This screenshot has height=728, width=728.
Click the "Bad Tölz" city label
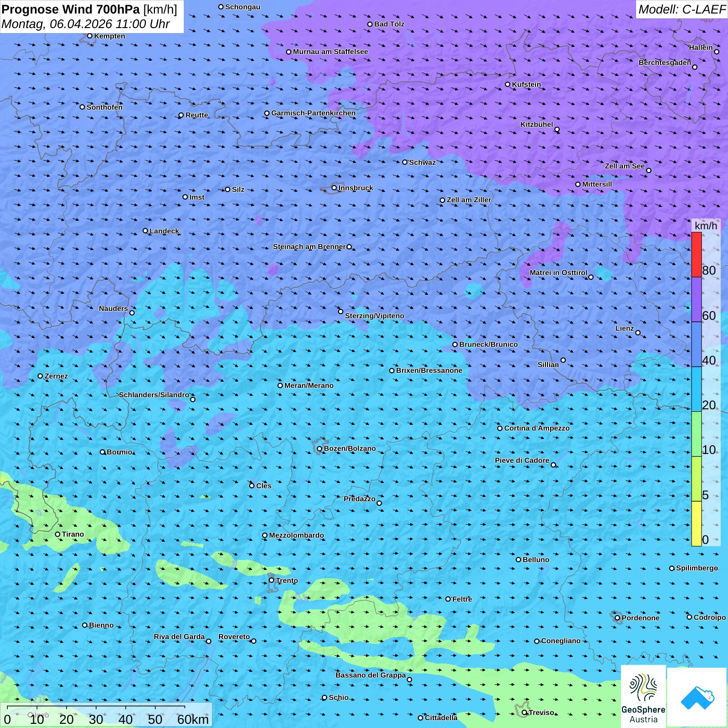(x=389, y=24)
